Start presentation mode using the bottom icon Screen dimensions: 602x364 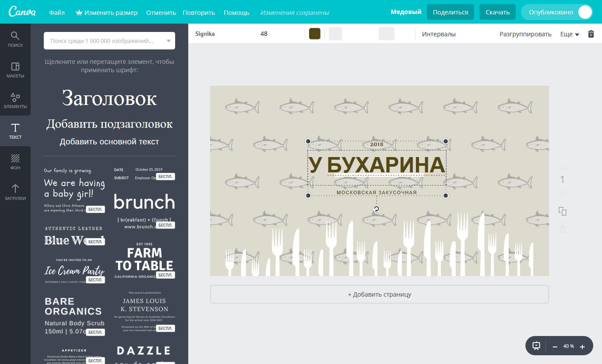tap(536, 346)
